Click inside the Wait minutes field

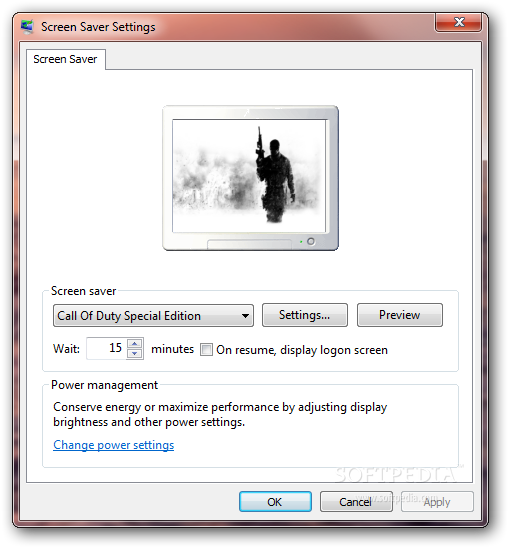coord(106,348)
